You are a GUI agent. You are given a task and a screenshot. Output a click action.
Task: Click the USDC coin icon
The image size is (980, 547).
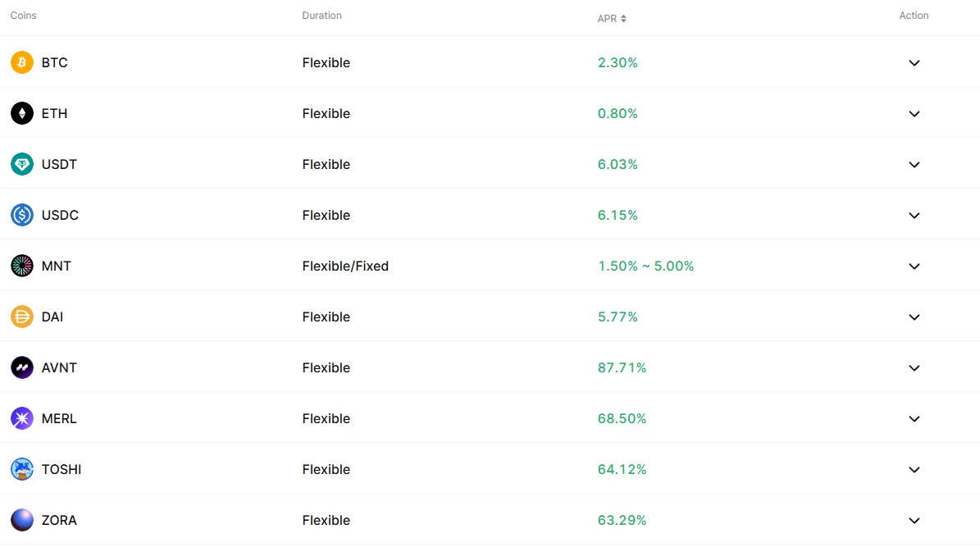(x=22, y=215)
